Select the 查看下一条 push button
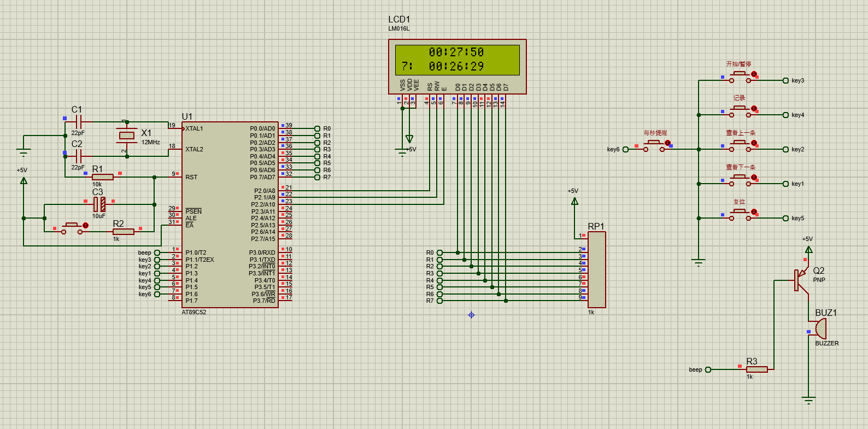This screenshot has width=868, height=429. (740, 180)
